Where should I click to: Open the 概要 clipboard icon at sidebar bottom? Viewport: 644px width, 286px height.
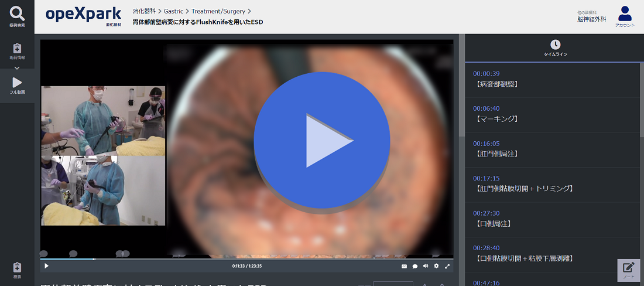pos(17,267)
